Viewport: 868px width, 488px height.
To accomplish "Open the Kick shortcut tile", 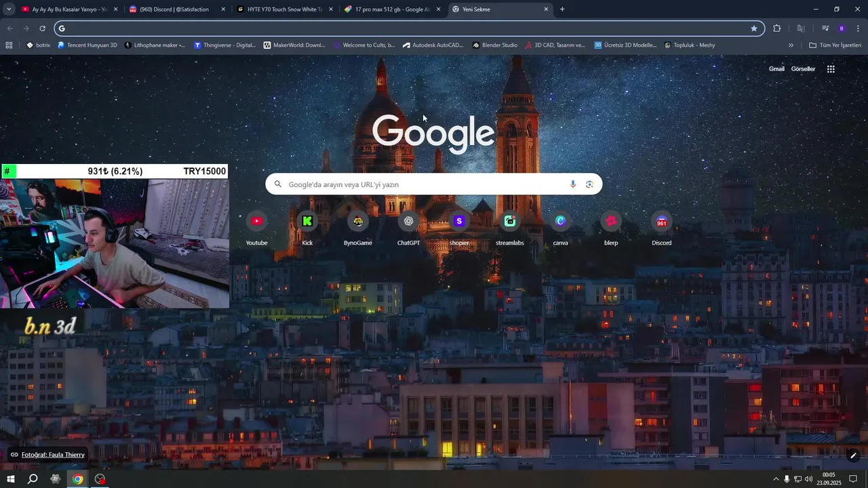I will point(307,228).
